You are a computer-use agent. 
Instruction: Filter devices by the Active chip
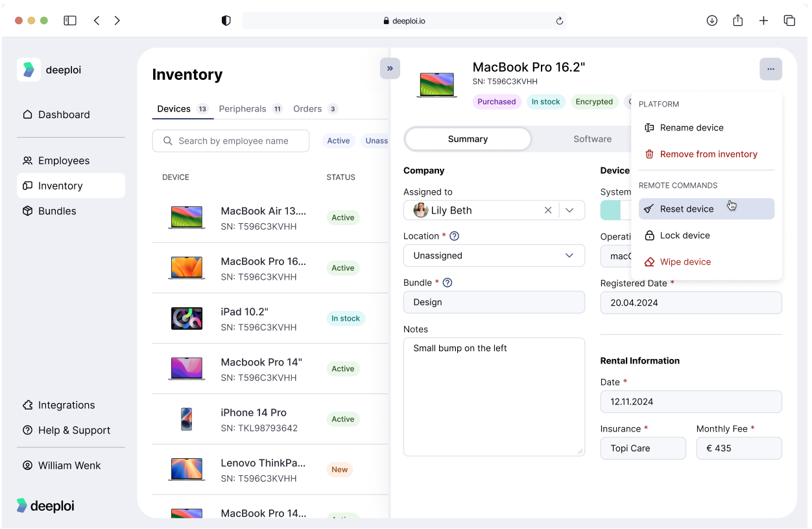coord(339,141)
